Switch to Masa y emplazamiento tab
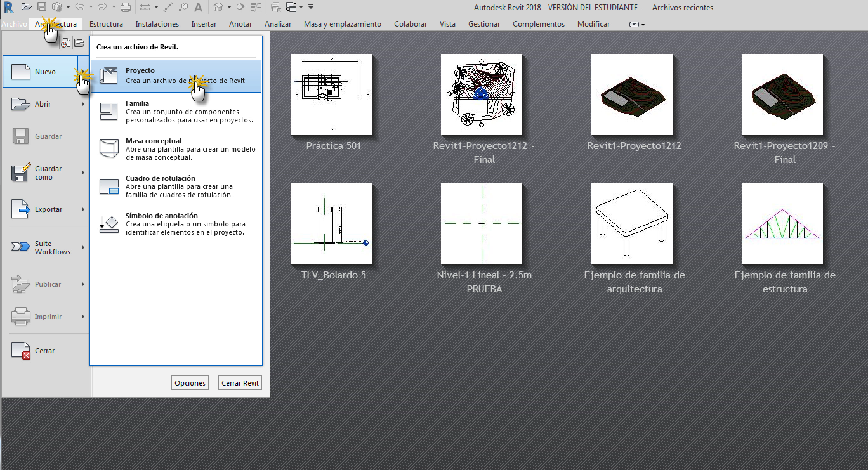Viewport: 868px width, 470px height. 343,24
